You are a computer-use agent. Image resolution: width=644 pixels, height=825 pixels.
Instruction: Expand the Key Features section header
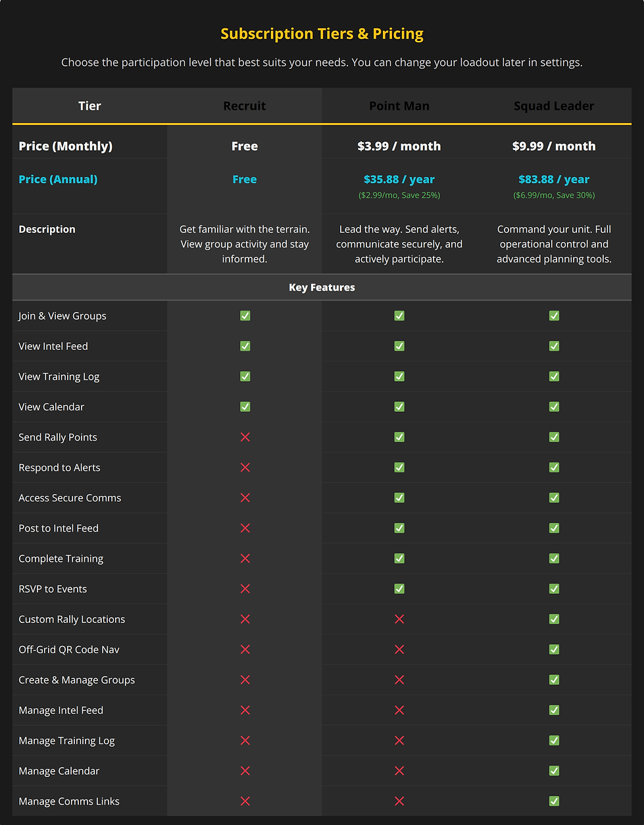322,287
